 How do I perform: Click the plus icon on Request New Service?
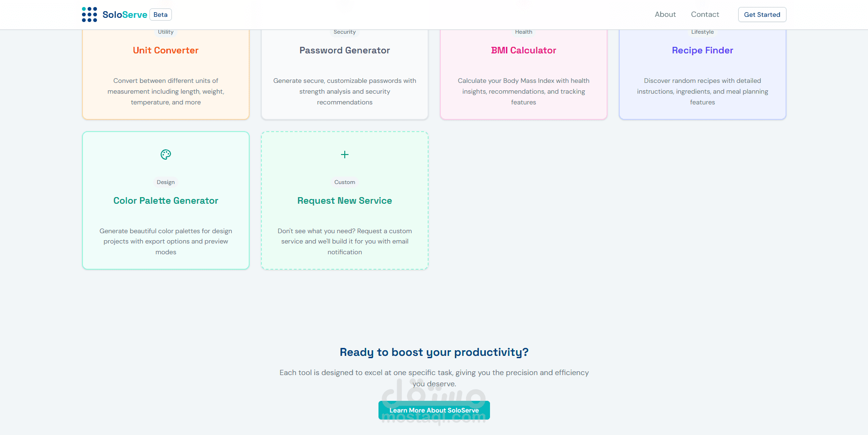345,155
